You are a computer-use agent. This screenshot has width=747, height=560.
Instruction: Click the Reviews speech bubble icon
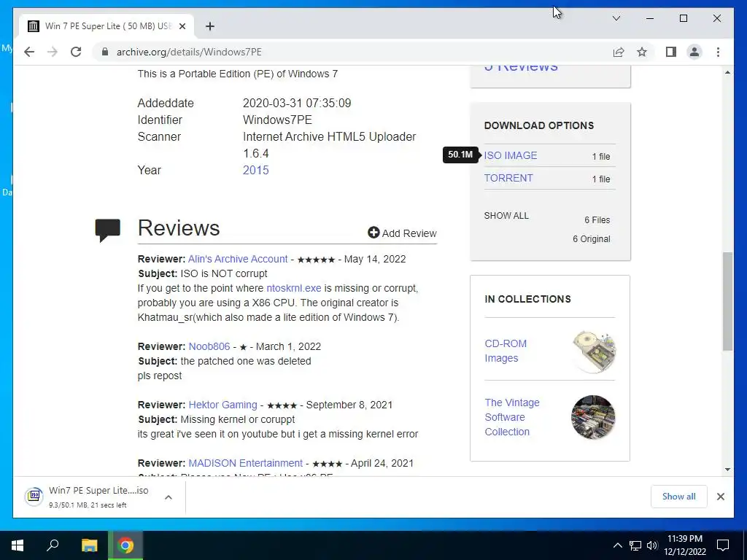pos(108,230)
